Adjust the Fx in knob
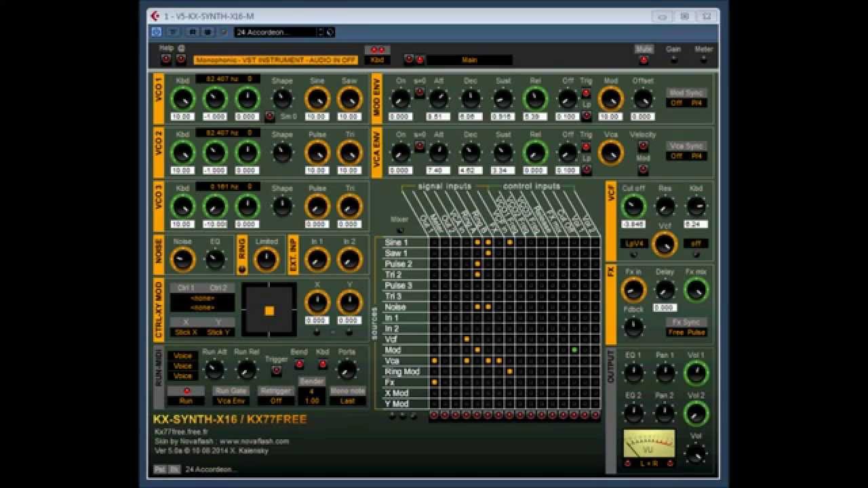 pyautogui.click(x=633, y=289)
